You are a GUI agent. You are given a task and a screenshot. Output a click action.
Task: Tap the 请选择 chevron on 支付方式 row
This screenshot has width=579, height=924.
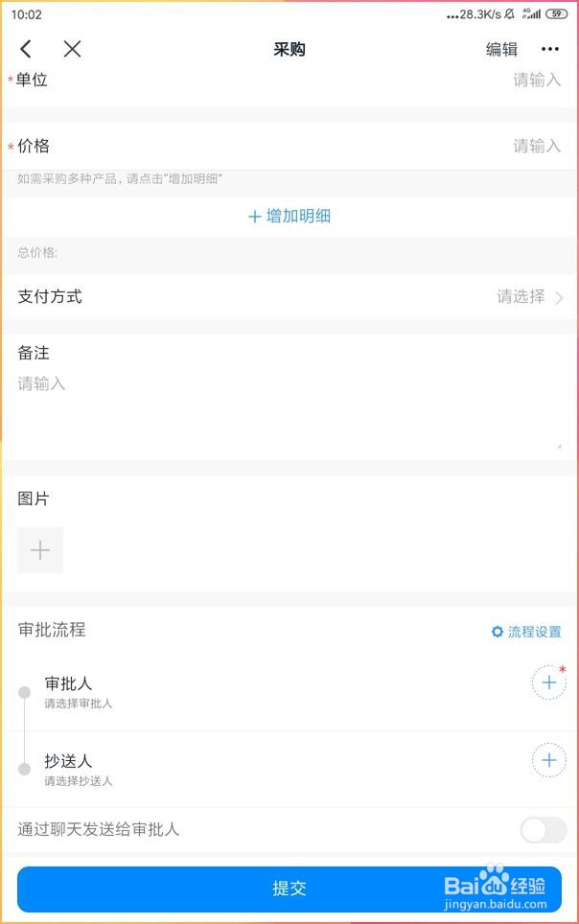click(559, 297)
